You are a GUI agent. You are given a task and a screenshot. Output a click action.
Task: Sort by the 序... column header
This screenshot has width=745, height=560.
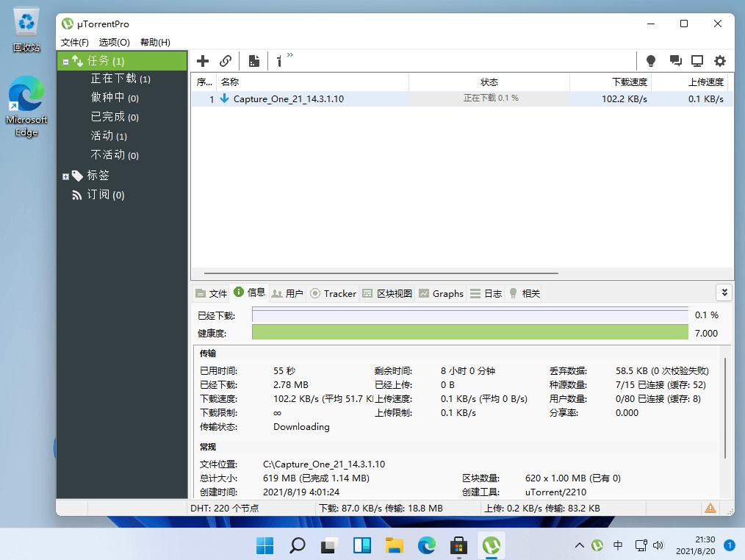204,82
